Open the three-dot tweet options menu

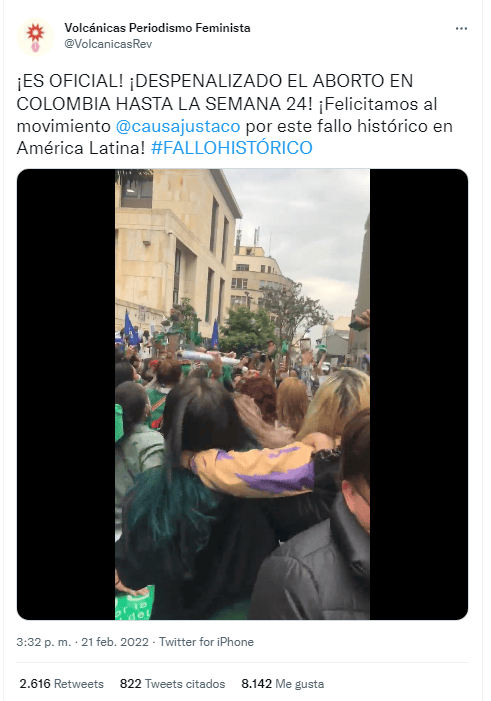[461, 29]
